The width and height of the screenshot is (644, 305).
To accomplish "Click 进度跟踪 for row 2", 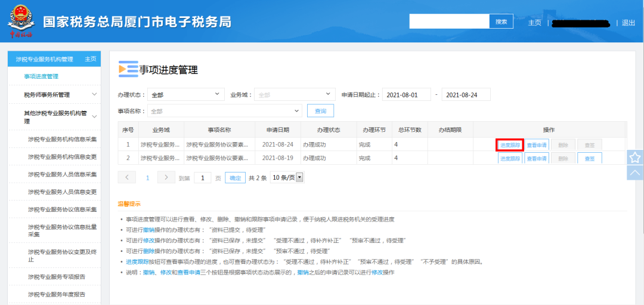I will (x=510, y=158).
